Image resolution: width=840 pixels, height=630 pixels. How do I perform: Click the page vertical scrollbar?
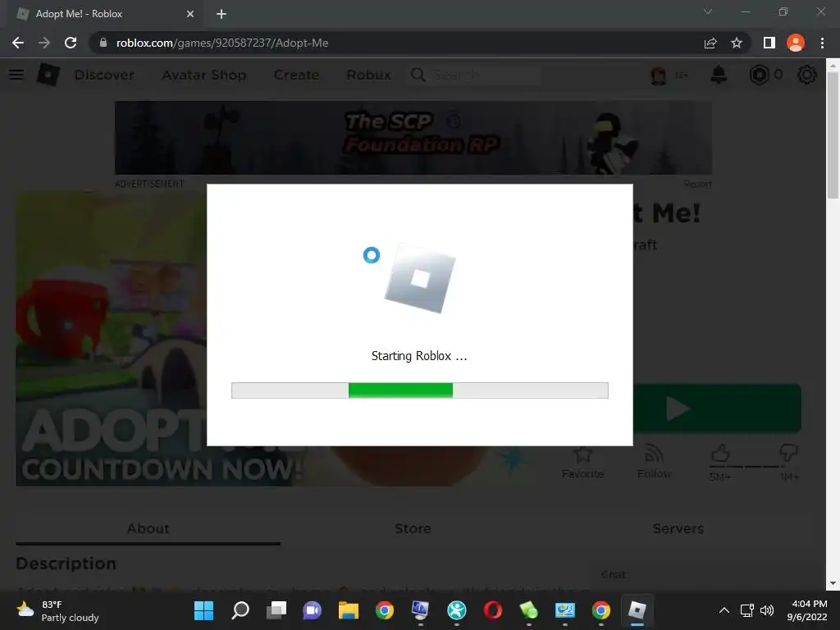pyautogui.click(x=833, y=135)
